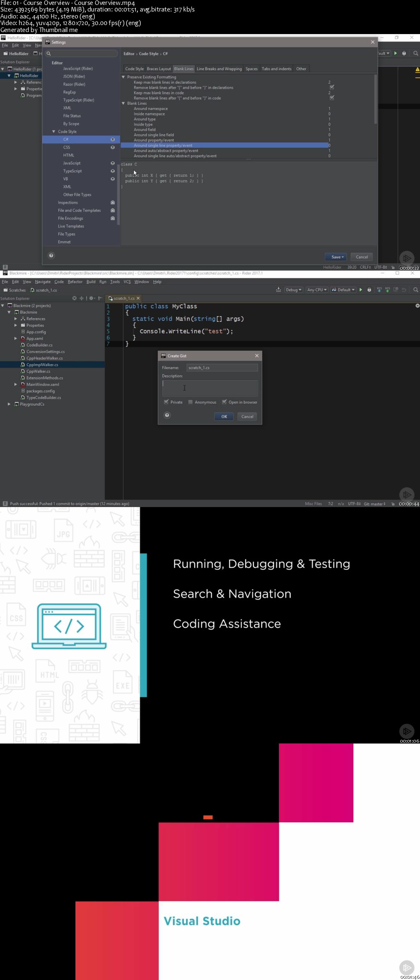
Task: Select CppHeaderWalker.cs in Solution Explorer
Action: 44,358
